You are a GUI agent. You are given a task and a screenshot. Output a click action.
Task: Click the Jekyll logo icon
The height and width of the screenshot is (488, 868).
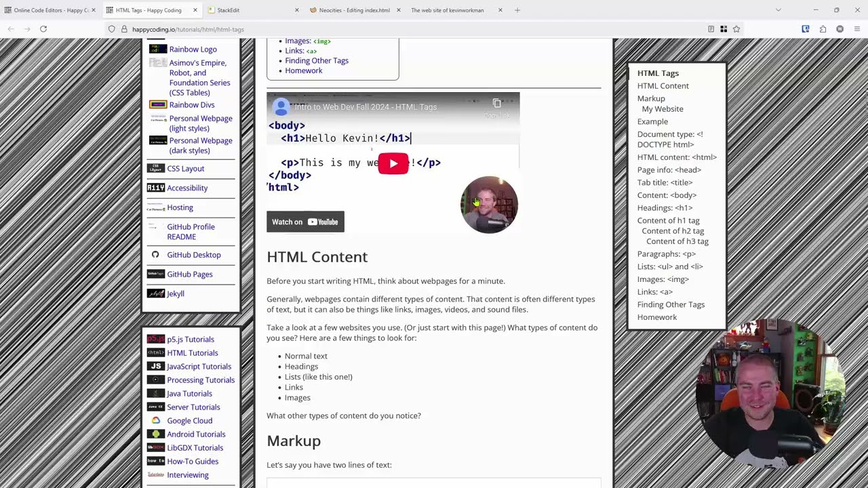pos(156,293)
